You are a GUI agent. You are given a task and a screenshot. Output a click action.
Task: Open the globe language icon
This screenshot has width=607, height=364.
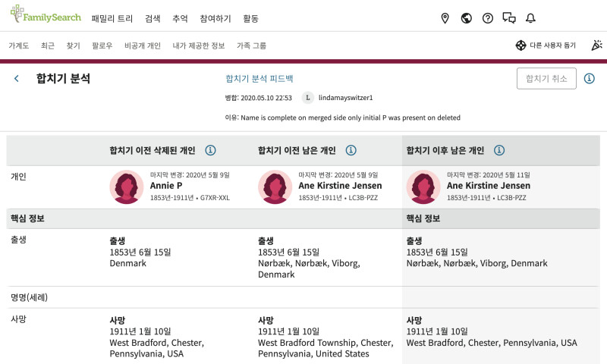[467, 18]
